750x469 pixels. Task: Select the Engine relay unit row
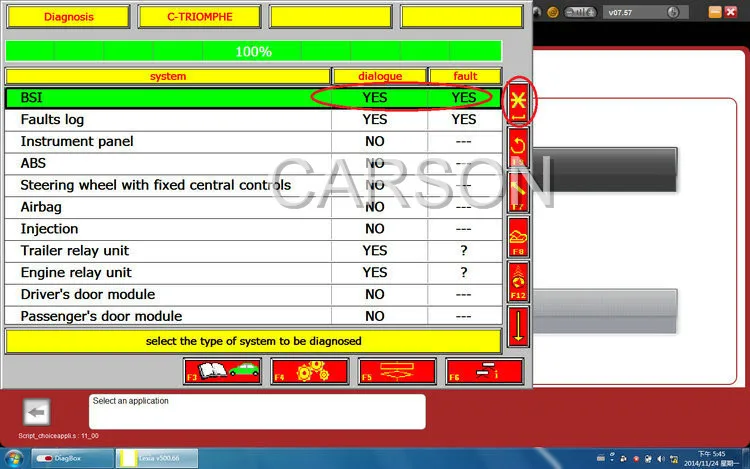tap(253, 273)
